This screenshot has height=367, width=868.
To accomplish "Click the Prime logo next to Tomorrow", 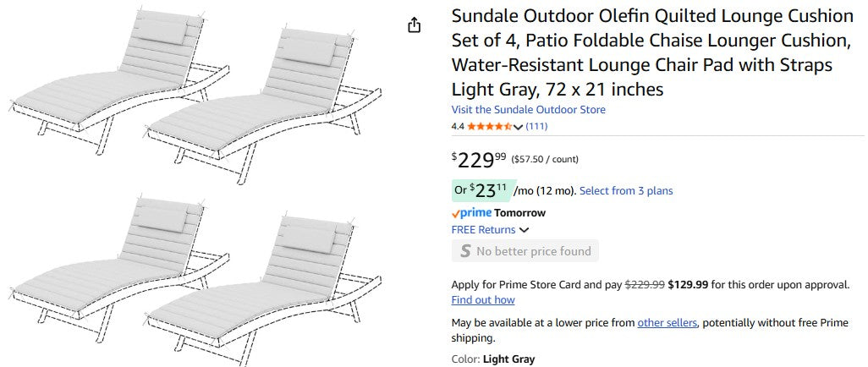I will click(x=471, y=213).
